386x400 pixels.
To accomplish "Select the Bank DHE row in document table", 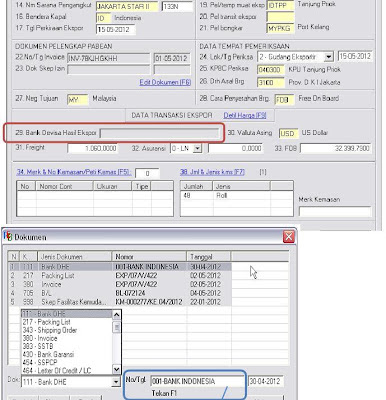I will click(120, 267).
